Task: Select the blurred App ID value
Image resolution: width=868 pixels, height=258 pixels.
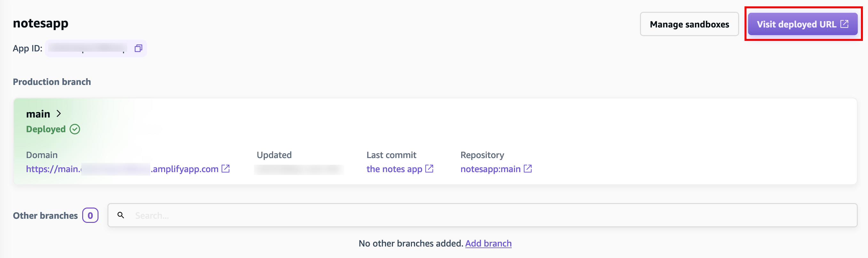Action: (x=87, y=49)
